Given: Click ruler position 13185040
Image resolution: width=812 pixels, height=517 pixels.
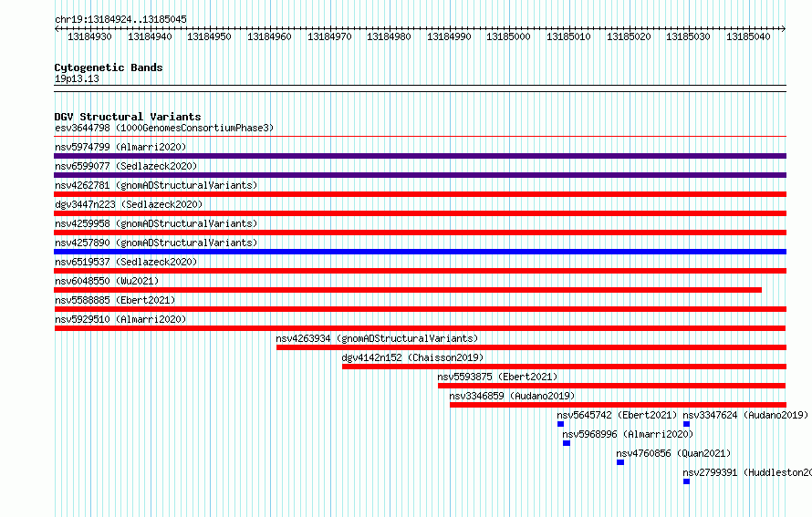Looking at the screenshot, I should (748, 36).
